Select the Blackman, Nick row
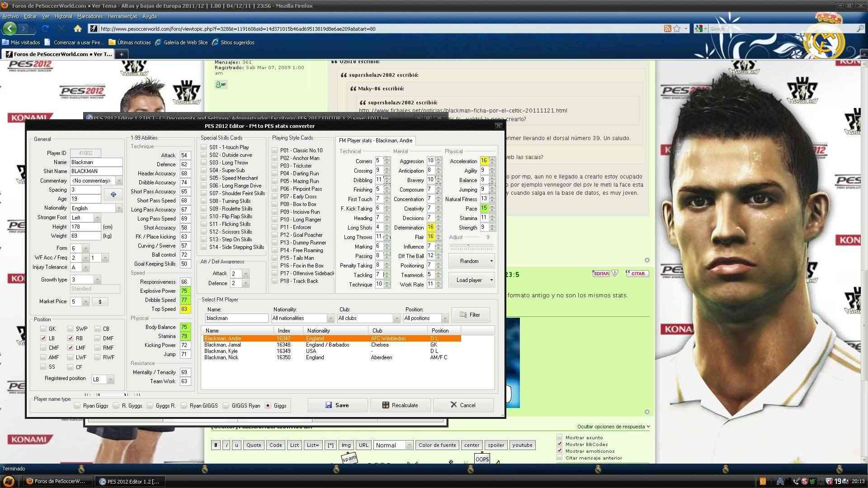 (332, 357)
